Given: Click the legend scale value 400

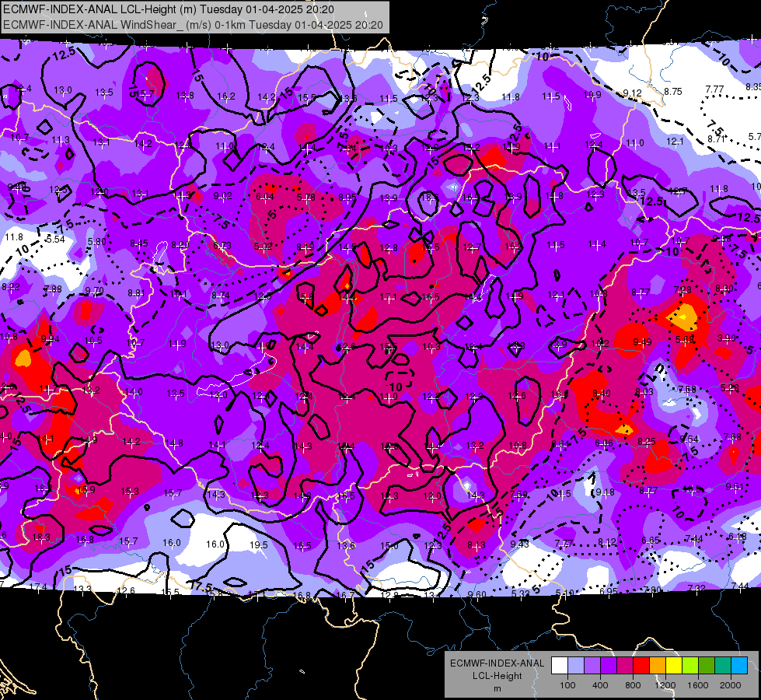Looking at the screenshot, I should click(x=600, y=685).
